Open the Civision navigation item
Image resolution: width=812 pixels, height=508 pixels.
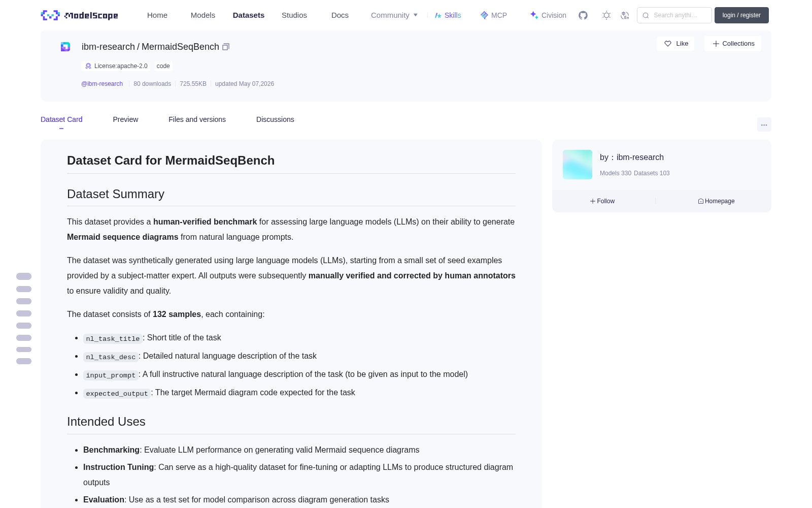pos(548,15)
